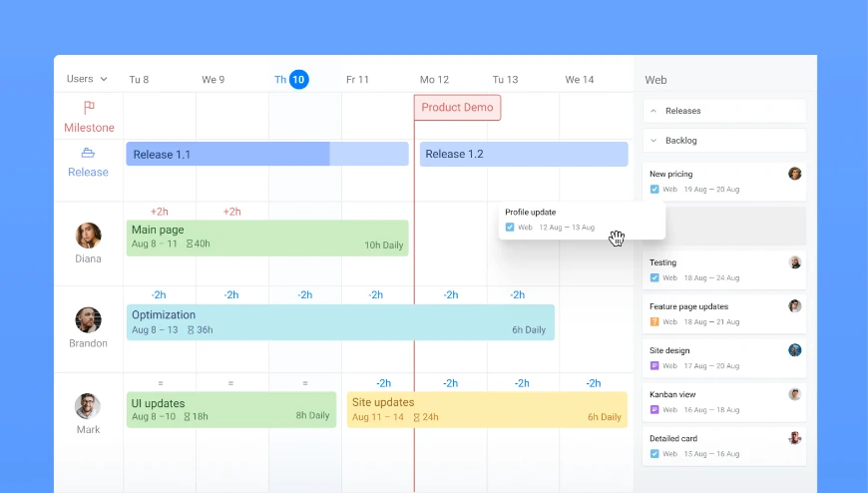This screenshot has width=868, height=493.
Task: Open Diana's avatar in the user column
Action: tap(88, 236)
